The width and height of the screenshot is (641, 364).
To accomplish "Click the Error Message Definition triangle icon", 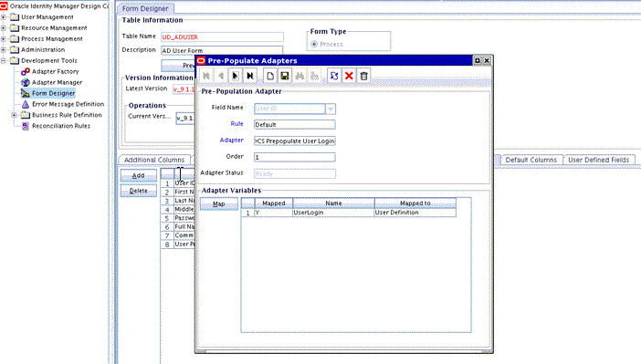I will 26,104.
